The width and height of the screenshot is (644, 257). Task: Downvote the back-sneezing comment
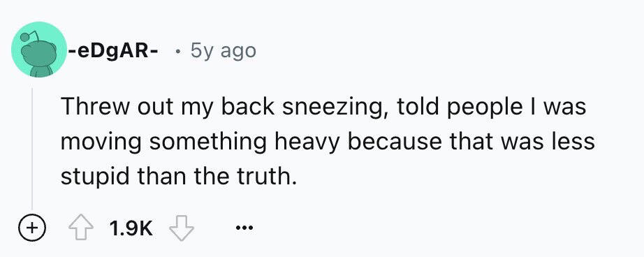182,228
